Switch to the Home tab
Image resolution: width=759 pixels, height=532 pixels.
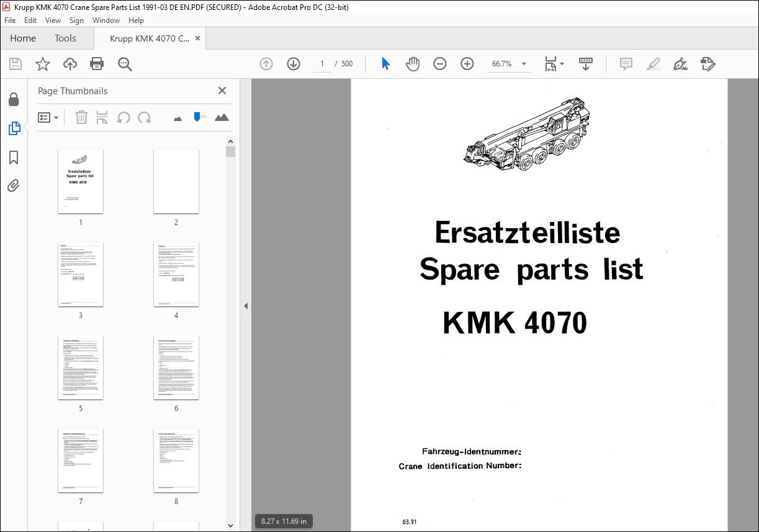point(23,38)
